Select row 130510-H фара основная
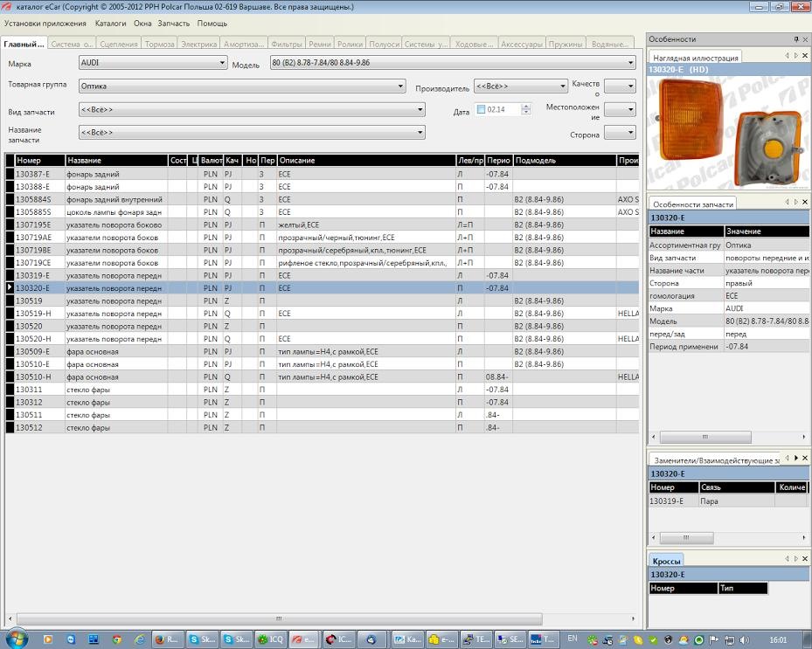Image resolution: width=812 pixels, height=649 pixels. point(322,376)
